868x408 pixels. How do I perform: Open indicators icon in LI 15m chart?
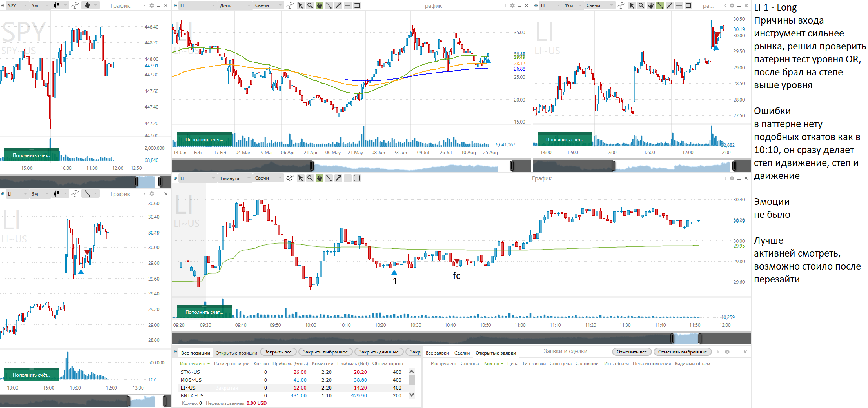click(621, 5)
